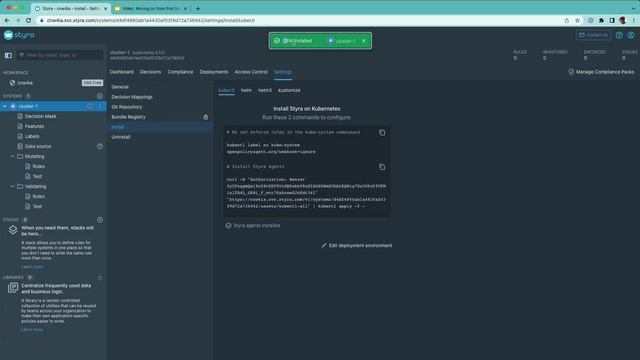Click the Contact Us button
Viewport: 640px width, 360px height.
[593, 35]
